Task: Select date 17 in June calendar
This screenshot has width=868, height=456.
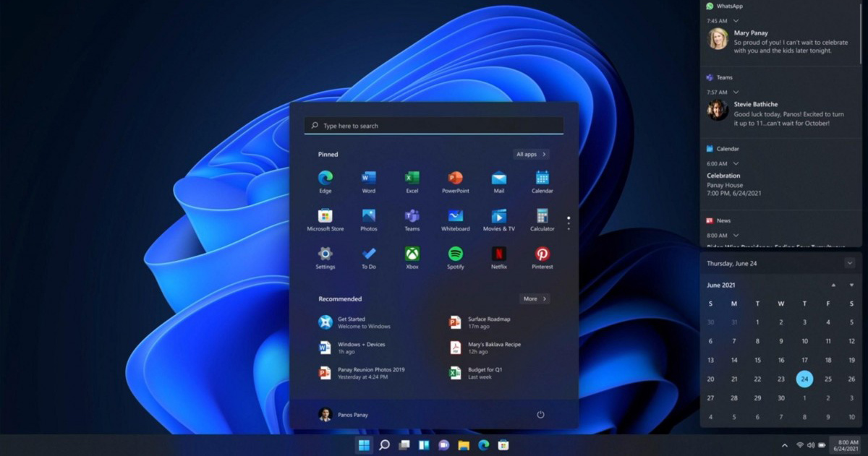Action: (x=804, y=360)
